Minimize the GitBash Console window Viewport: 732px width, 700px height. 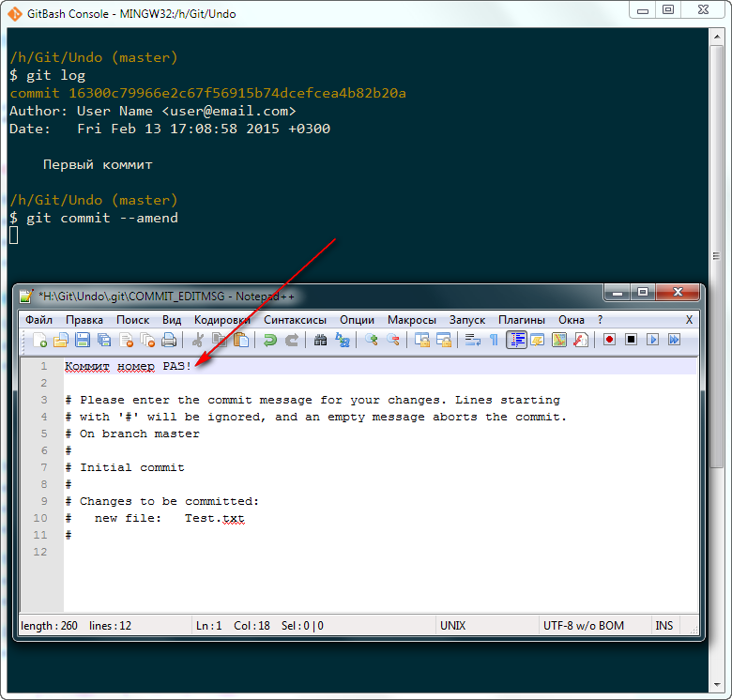click(x=642, y=10)
